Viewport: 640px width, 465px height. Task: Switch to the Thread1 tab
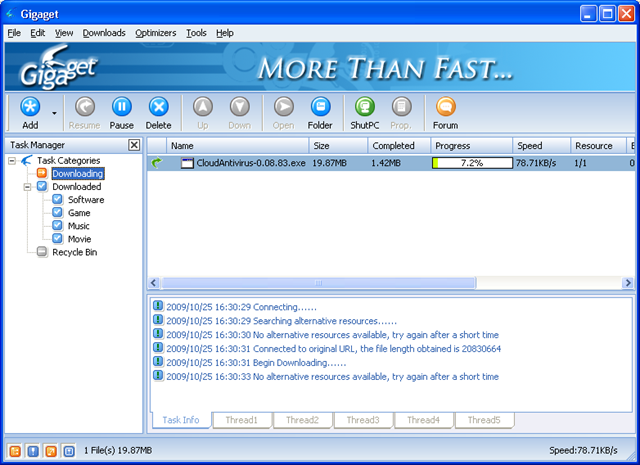tap(242, 420)
